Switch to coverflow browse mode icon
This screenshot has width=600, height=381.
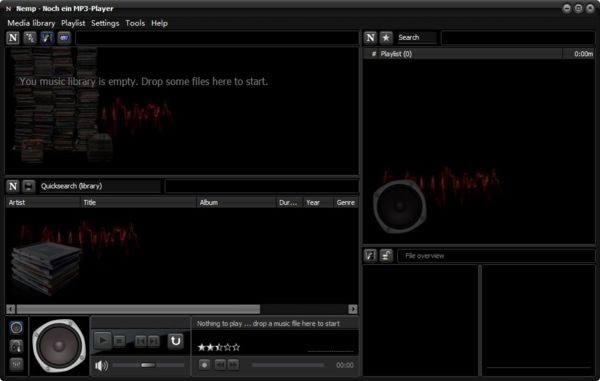pos(47,38)
